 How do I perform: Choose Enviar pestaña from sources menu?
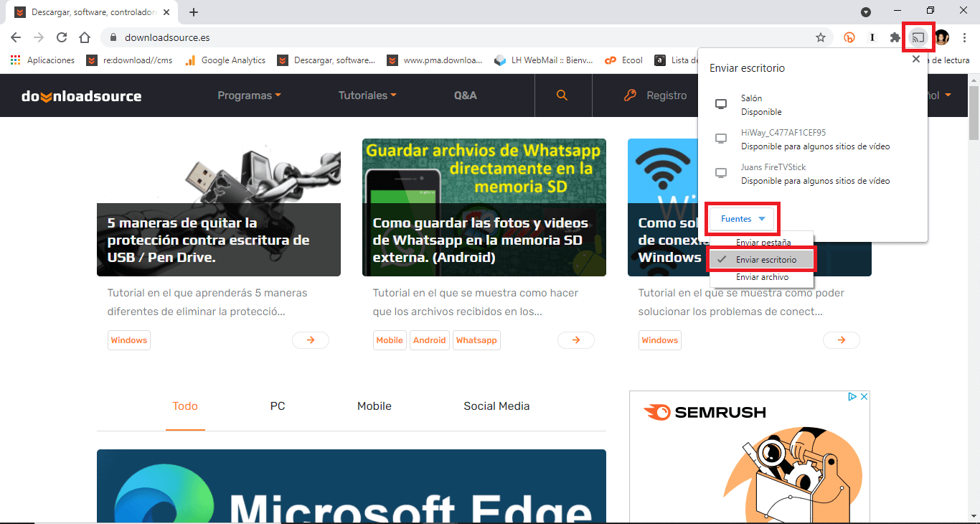pos(761,240)
